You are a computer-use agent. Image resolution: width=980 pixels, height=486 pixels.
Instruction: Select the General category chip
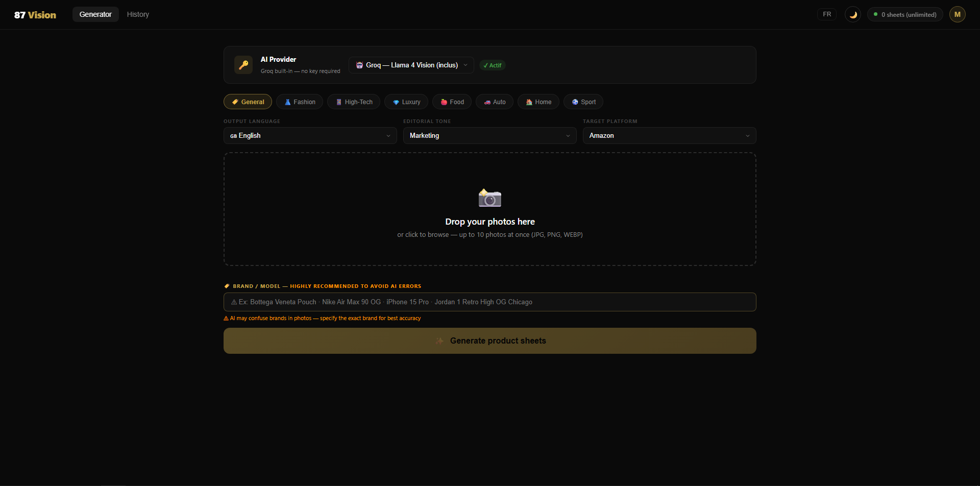coord(248,102)
